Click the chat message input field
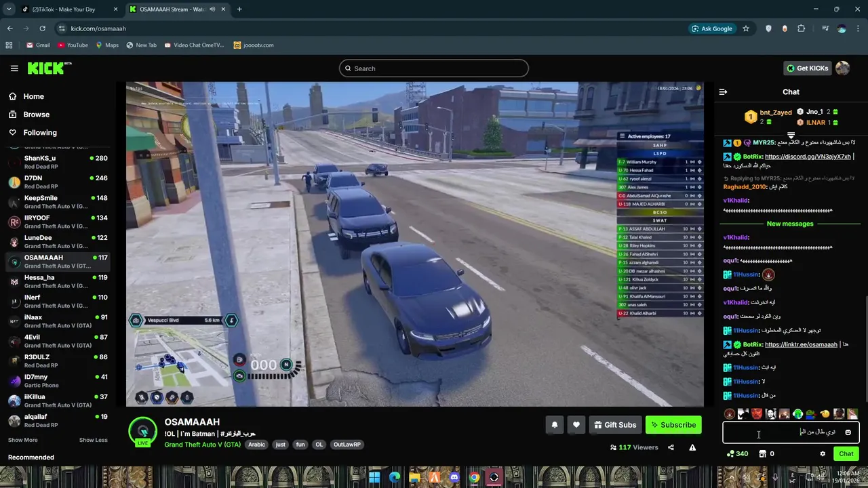 click(x=791, y=432)
